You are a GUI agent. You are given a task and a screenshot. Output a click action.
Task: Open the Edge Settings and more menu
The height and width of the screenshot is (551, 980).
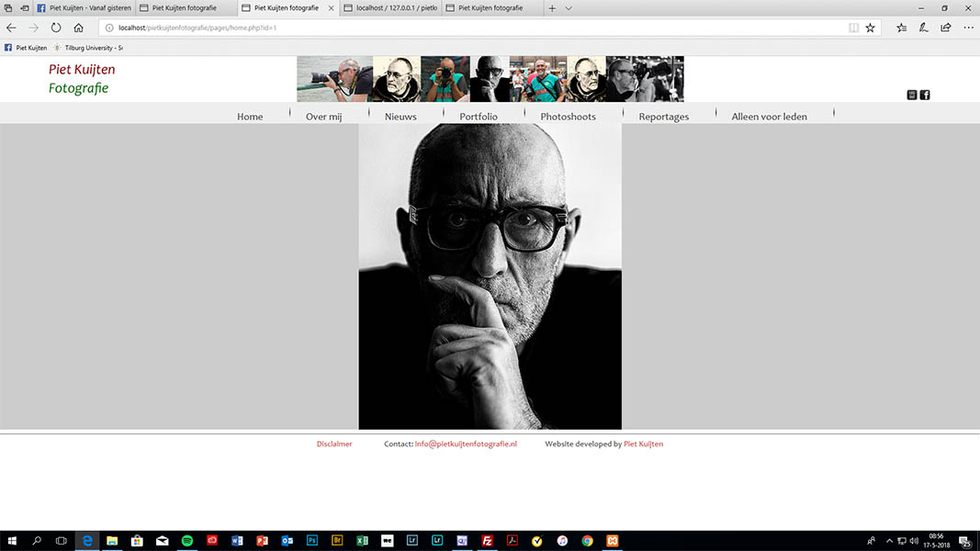(968, 28)
